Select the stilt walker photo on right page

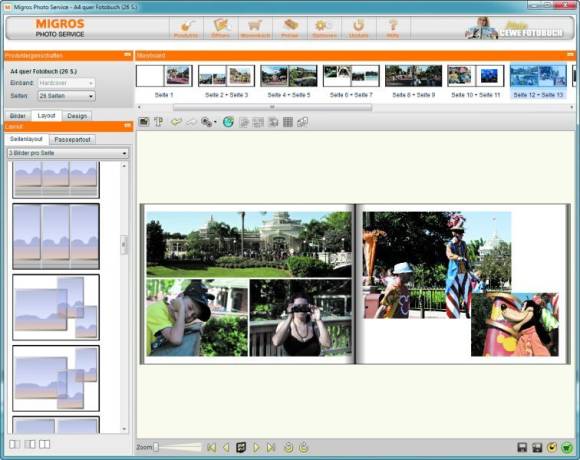point(437,265)
